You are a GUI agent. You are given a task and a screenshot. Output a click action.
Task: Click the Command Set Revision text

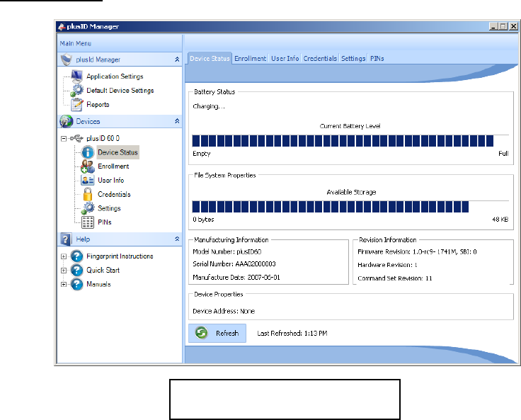point(395,278)
